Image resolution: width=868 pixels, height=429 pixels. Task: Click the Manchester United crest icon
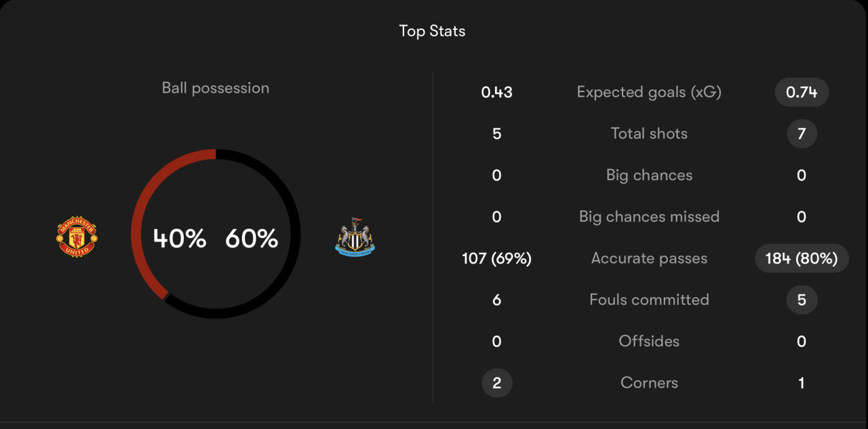pyautogui.click(x=76, y=237)
